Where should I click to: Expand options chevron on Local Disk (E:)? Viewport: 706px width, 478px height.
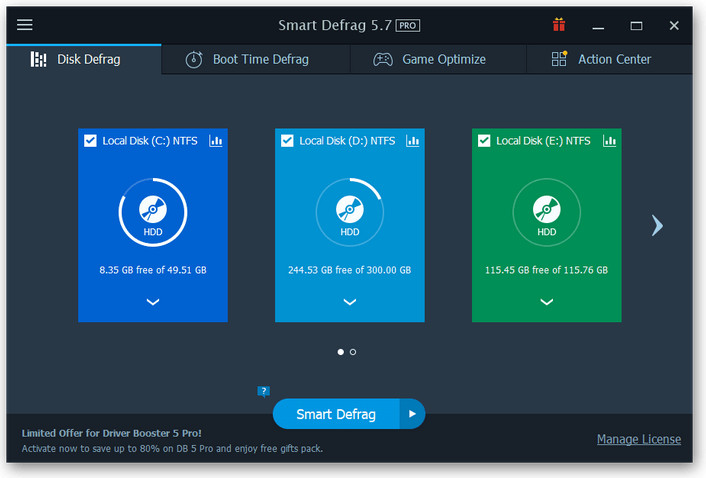[547, 302]
